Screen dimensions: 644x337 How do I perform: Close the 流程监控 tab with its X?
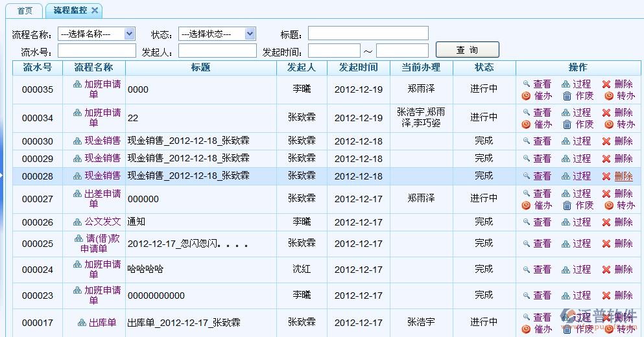(95, 10)
